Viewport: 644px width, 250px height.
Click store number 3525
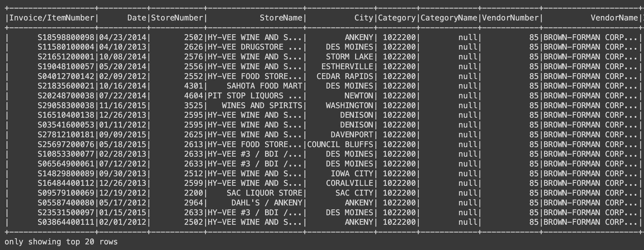(x=194, y=106)
